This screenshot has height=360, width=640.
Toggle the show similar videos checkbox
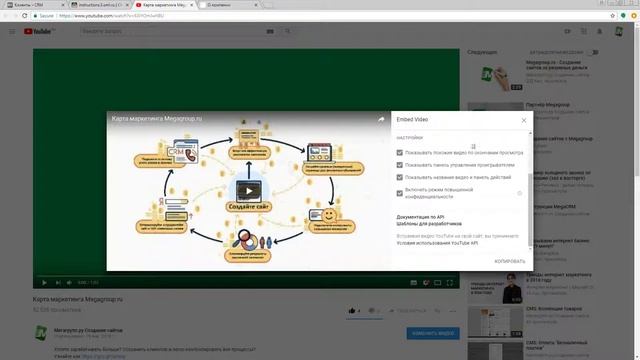pyautogui.click(x=400, y=153)
